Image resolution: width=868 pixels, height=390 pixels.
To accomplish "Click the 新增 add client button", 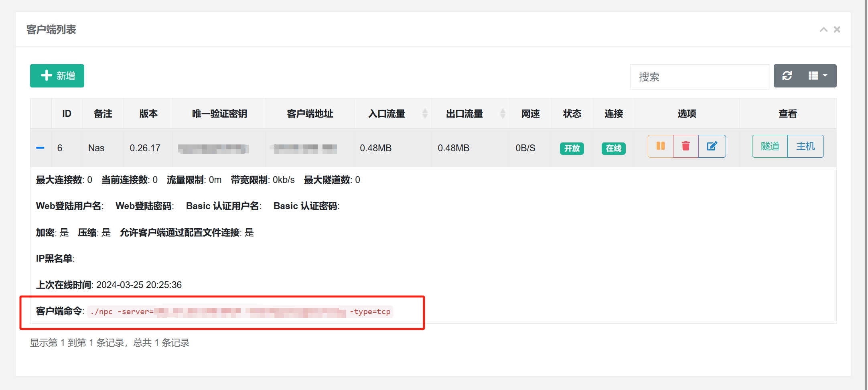I will (57, 76).
